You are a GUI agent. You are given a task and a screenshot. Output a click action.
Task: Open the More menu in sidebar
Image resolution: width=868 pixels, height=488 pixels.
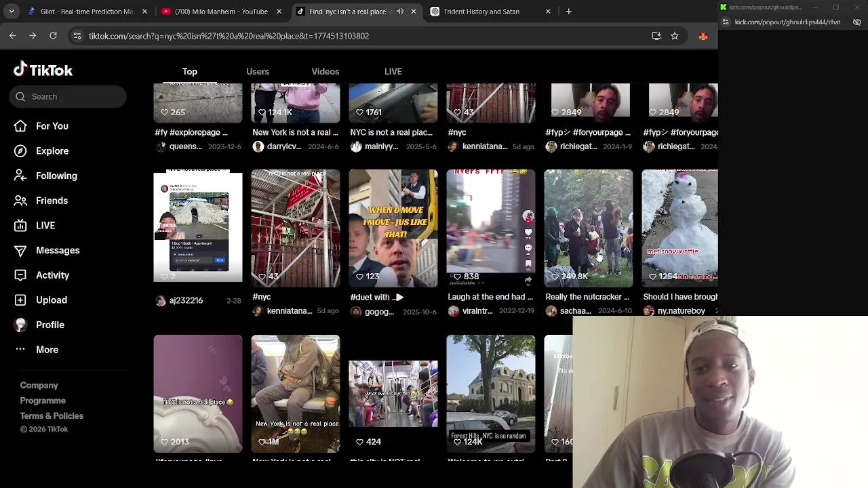click(x=47, y=350)
